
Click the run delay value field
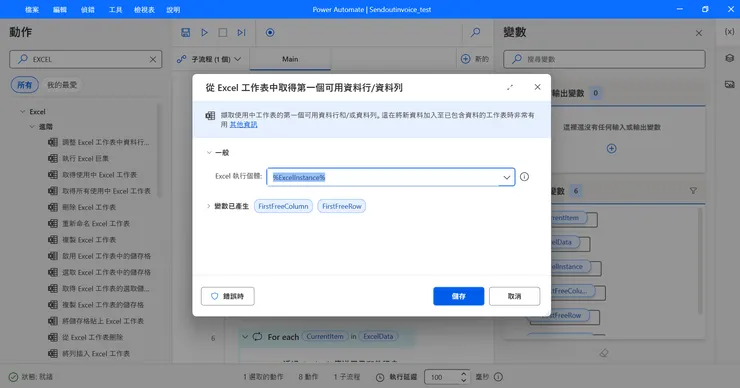pyautogui.click(x=442, y=377)
